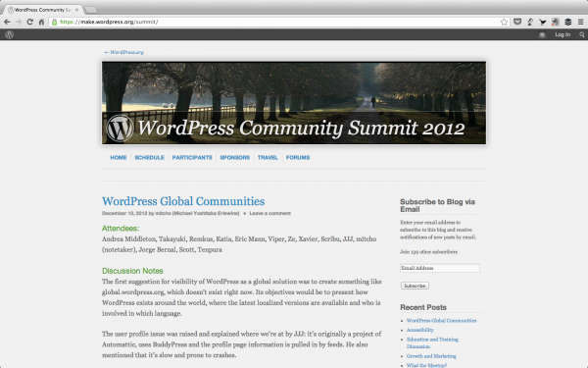This screenshot has height=368, width=588.
Task: Open the Chrome hamburger menu
Action: pyautogui.click(x=581, y=23)
